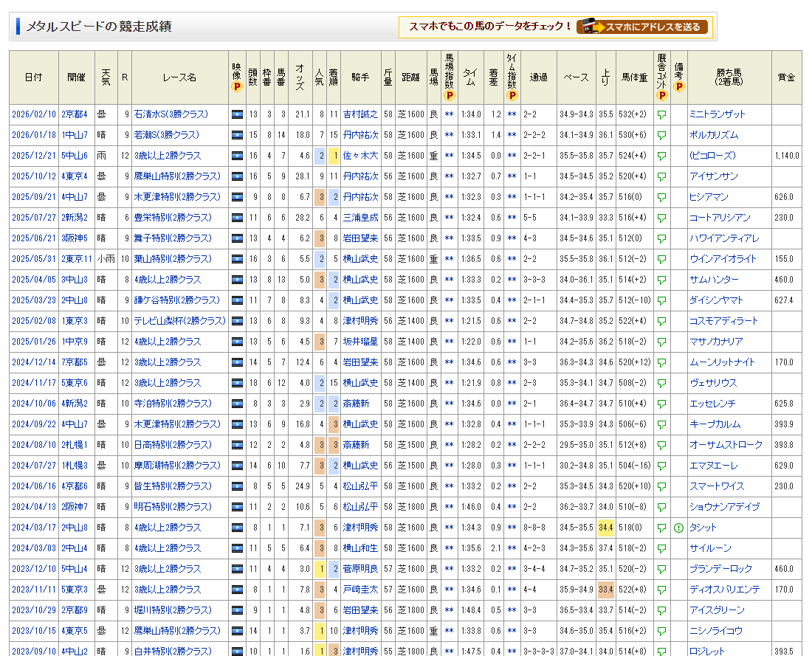
Task: Open venue link 5中山6 for 2025/12/21
Action: [x=74, y=156]
